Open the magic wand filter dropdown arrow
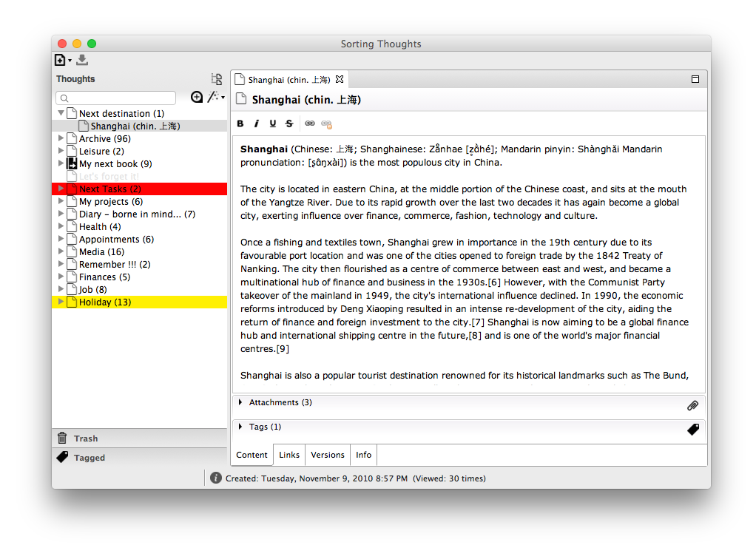The width and height of the screenshot is (756, 545). click(x=223, y=98)
